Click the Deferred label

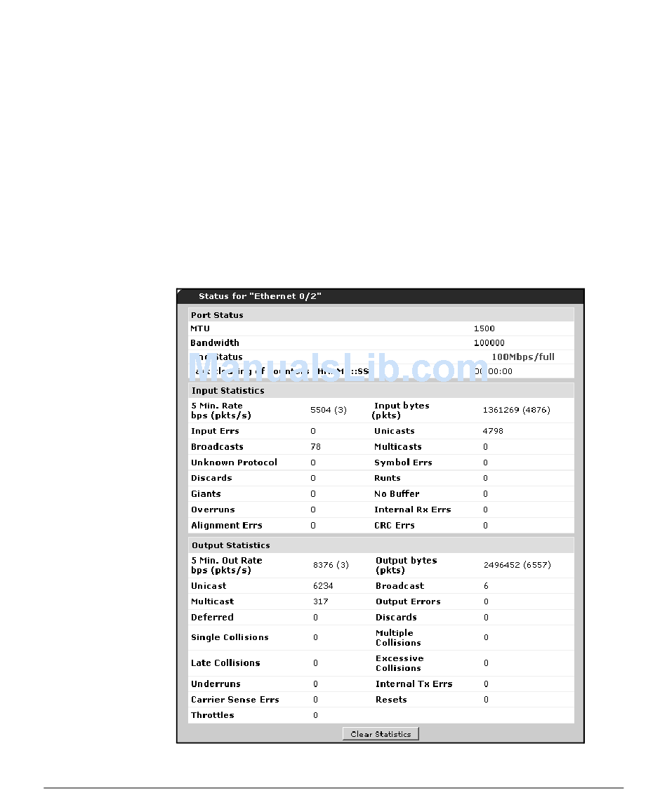[x=213, y=618]
